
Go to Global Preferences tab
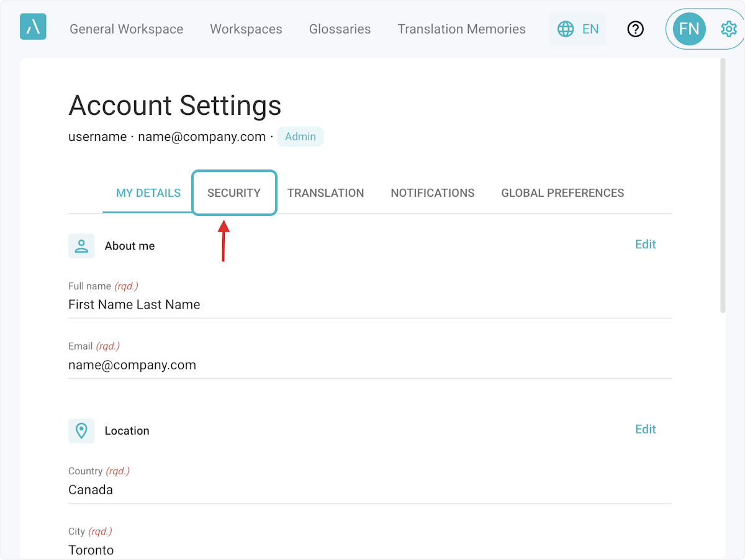point(562,193)
